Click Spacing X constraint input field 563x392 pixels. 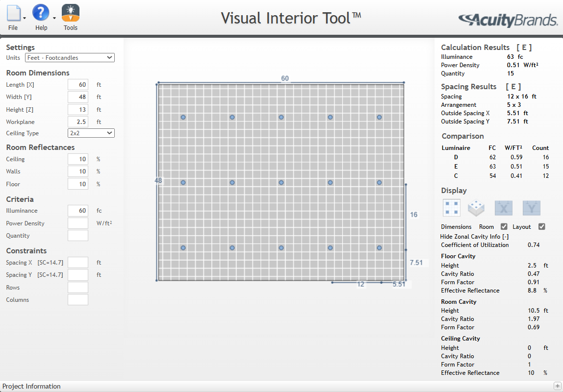78,263
